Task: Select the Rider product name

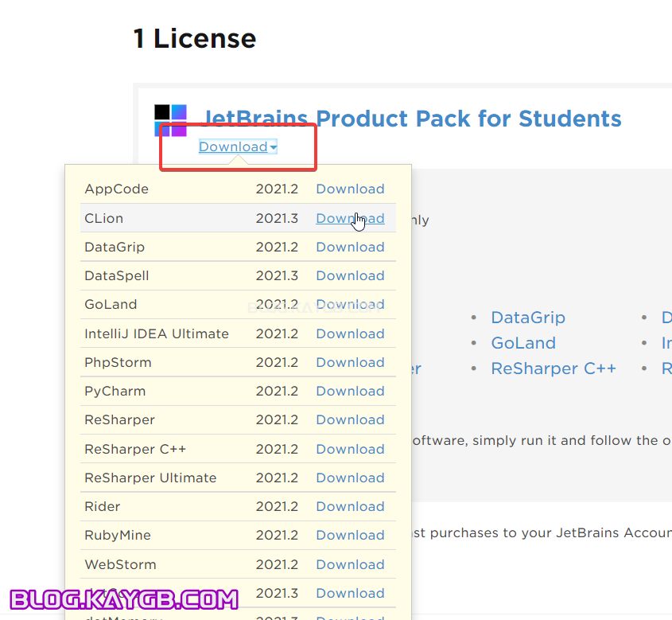Action: 102,506
